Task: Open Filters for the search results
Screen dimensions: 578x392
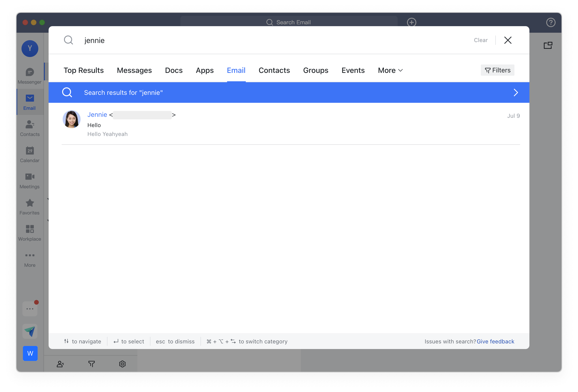Action: (497, 70)
